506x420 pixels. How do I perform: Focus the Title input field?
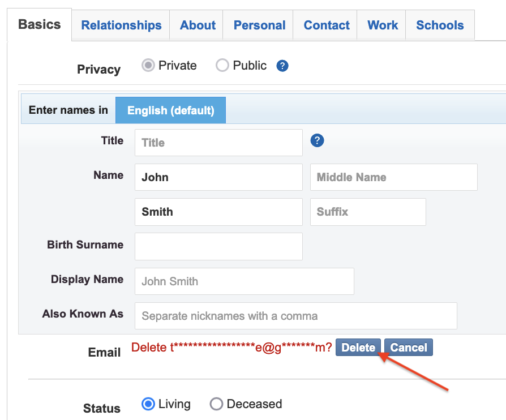pyautogui.click(x=219, y=143)
